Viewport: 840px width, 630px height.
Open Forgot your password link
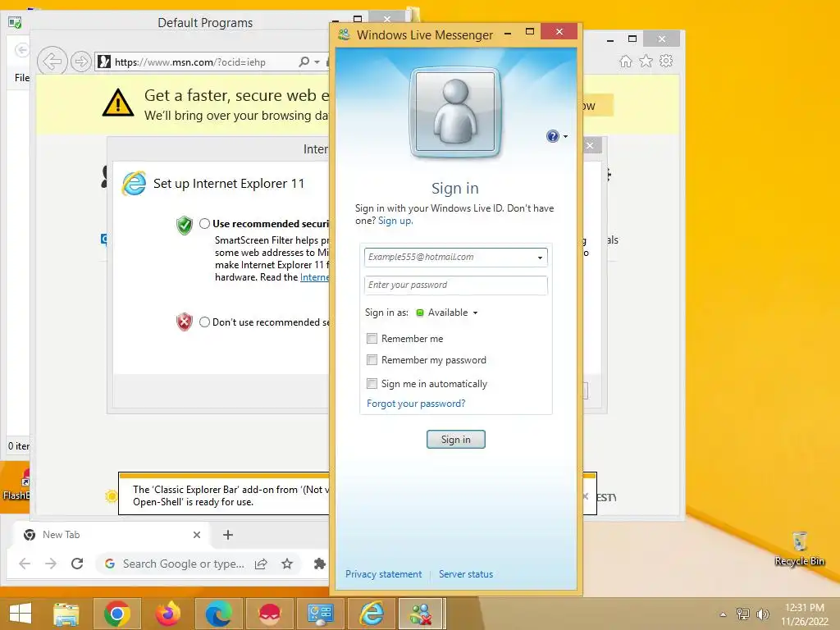pos(416,404)
